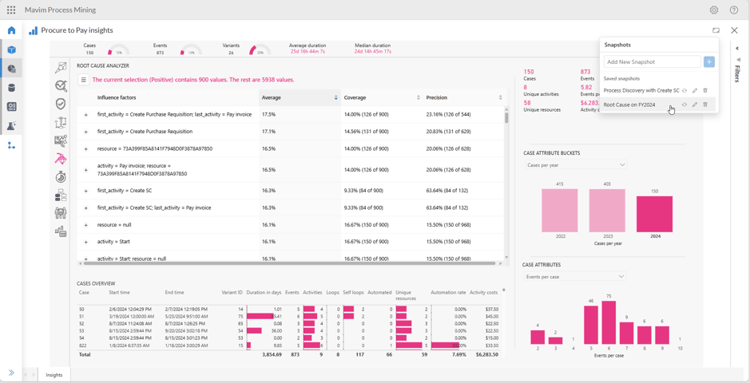Go to the Home sidebar icon
Image resolution: width=750 pixels, height=383 pixels.
point(11,31)
